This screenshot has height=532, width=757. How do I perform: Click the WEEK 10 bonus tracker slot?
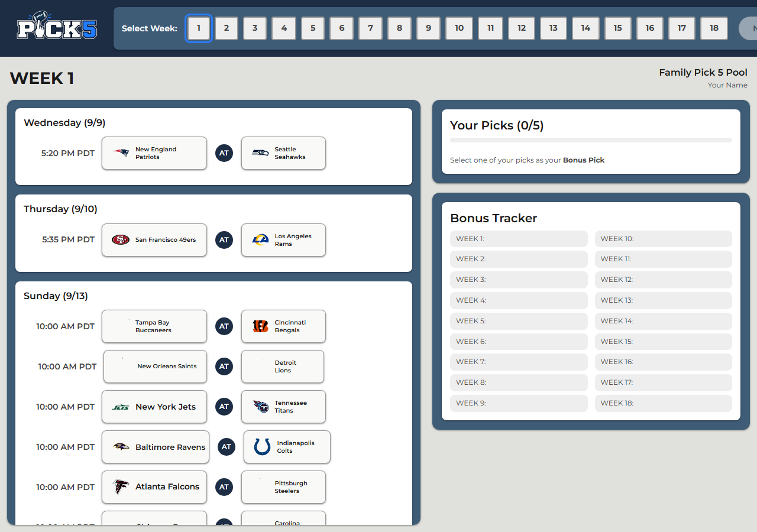pos(664,239)
